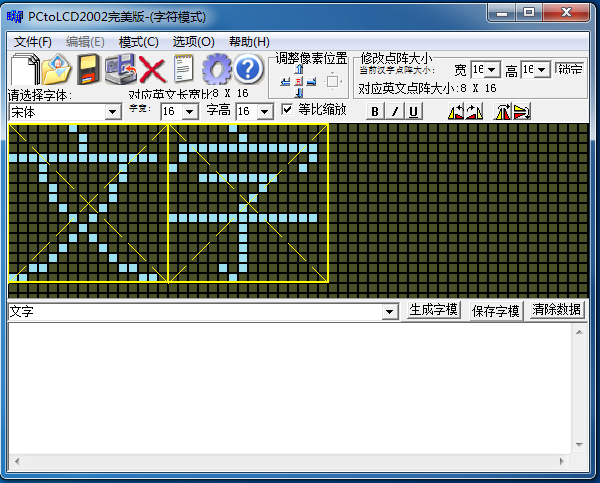Open the 高 matrix height dropdown
Image resolution: width=600 pixels, height=483 pixels.
coord(541,70)
